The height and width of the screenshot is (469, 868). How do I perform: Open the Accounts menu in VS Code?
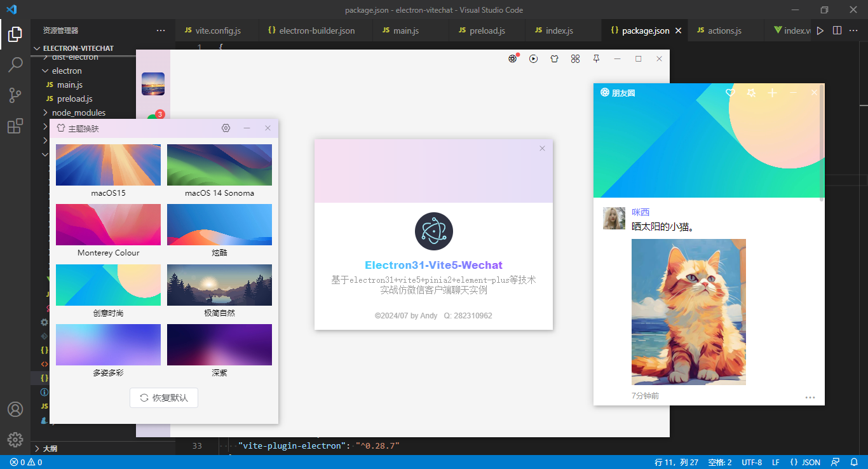click(x=15, y=409)
